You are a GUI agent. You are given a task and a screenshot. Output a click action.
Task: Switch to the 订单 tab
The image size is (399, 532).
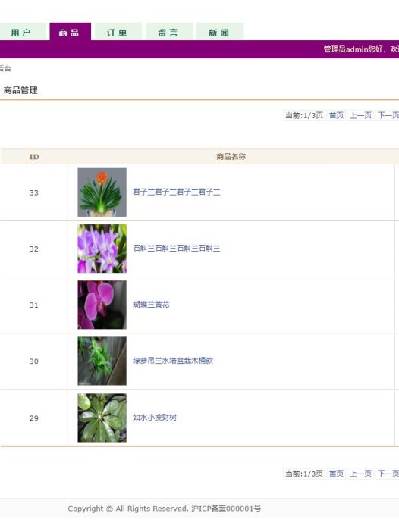[118, 32]
